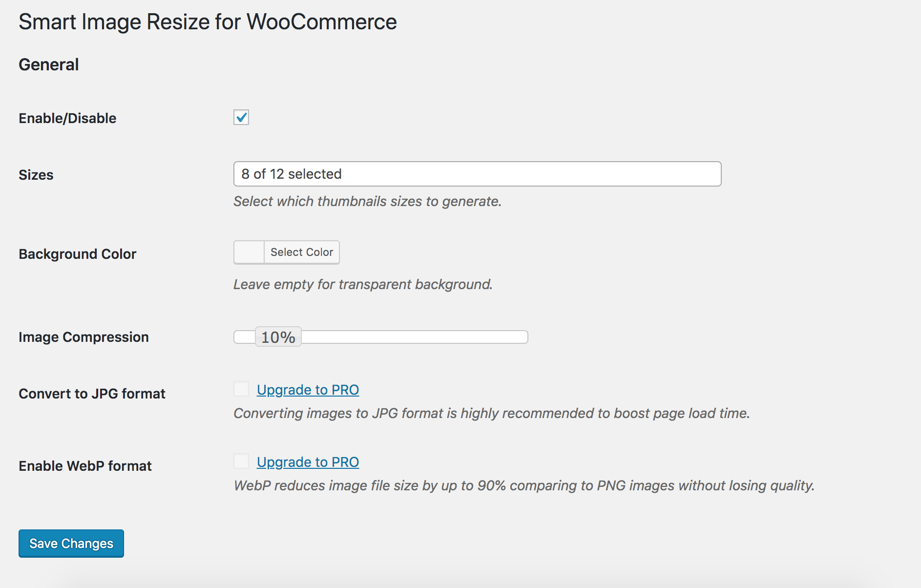The width and height of the screenshot is (921, 588).
Task: Click the Background Color label
Action: pos(77,254)
